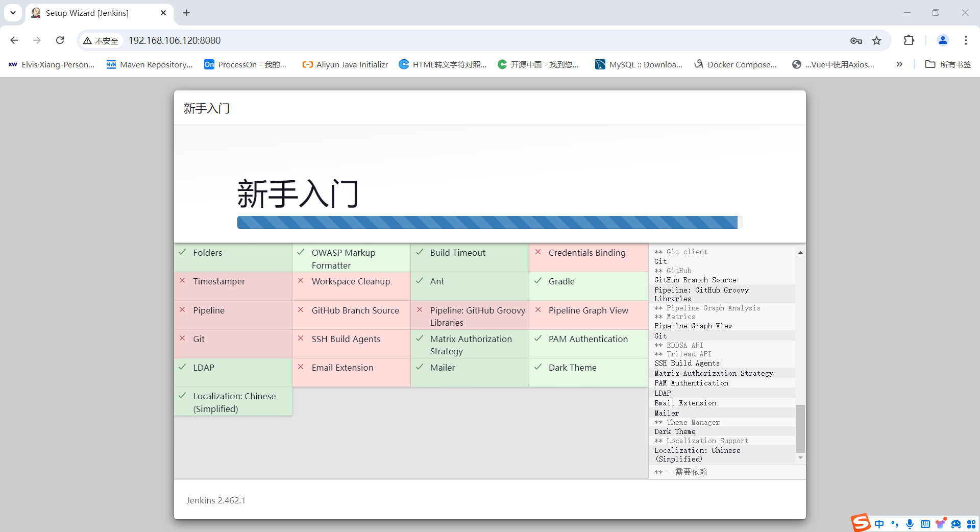Click the install log scroll down arrow

click(800, 458)
